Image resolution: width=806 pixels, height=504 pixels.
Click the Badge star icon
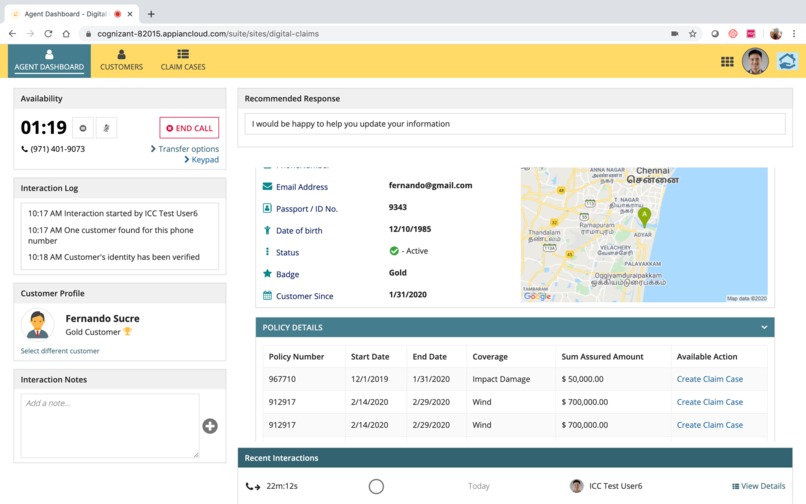tap(267, 274)
